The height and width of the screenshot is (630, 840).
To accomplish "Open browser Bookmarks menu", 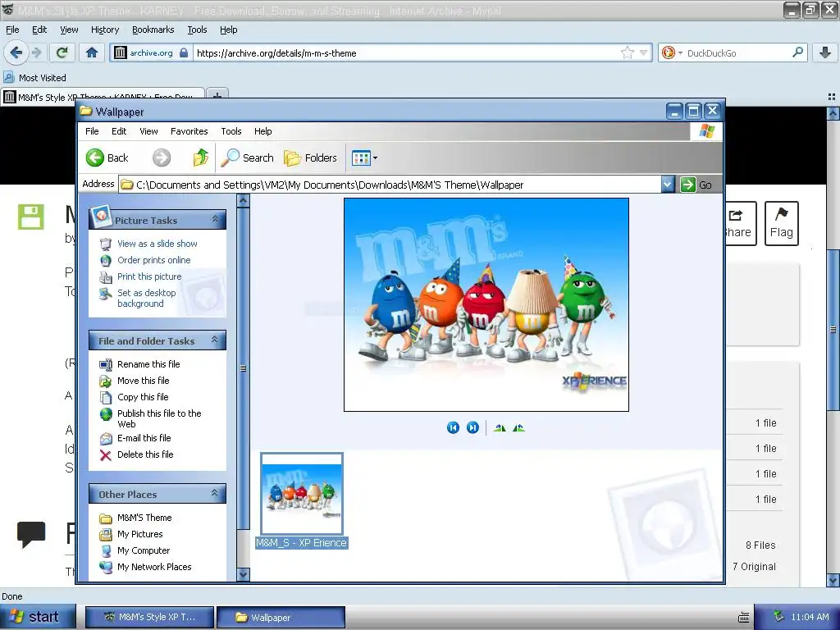I will pyautogui.click(x=153, y=30).
